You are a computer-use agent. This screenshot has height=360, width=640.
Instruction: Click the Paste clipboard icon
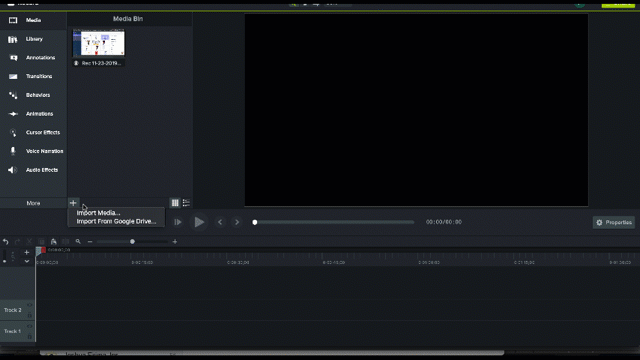pos(53,242)
